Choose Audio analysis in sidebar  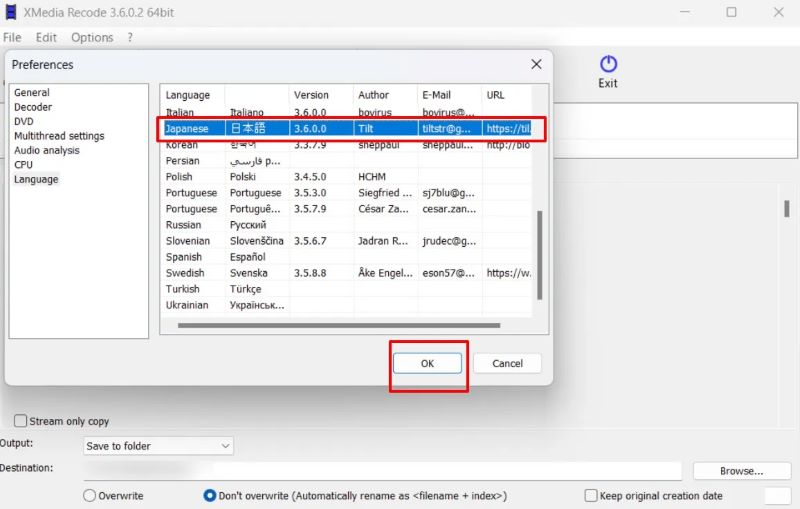(47, 150)
